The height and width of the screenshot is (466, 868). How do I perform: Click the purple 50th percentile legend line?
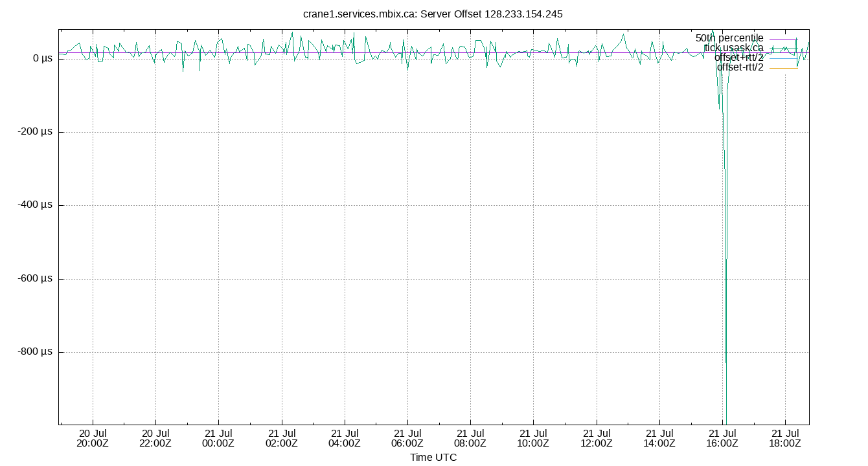pyautogui.click(x=783, y=39)
